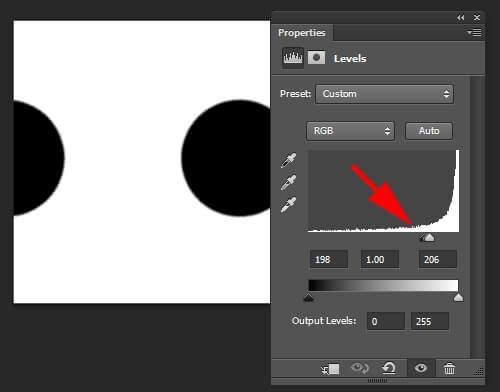Reset adjustment to defaults

point(389,368)
